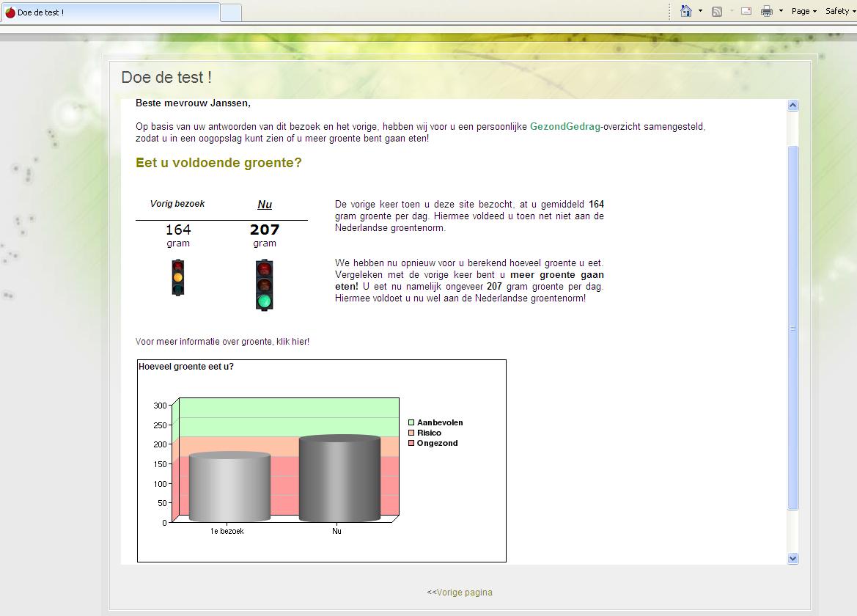Image resolution: width=857 pixels, height=616 pixels.
Task: Click the red traffic light under Vorig bezoek
Action: tap(177, 277)
